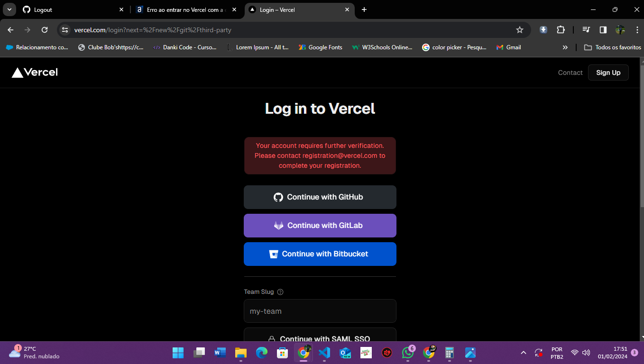Viewport: 644px width, 364px height.
Task: Open the POR PTB2 language switcher
Action: [557, 353]
